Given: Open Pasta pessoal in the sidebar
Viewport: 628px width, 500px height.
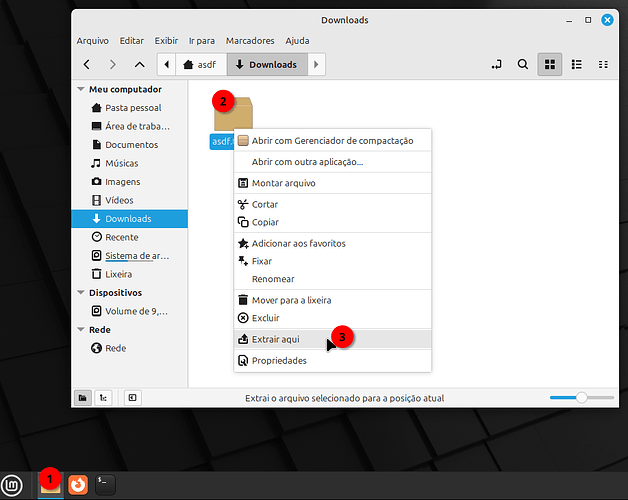Looking at the screenshot, I should (x=129, y=108).
